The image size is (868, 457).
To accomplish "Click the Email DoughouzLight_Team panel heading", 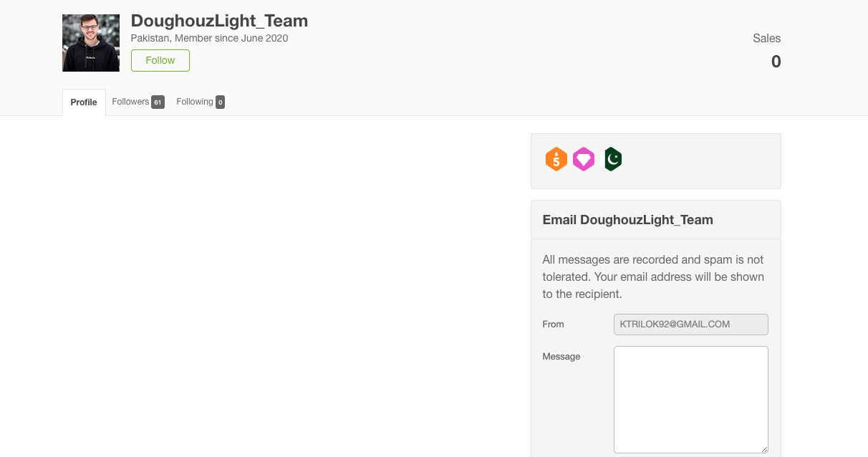I will pos(627,220).
